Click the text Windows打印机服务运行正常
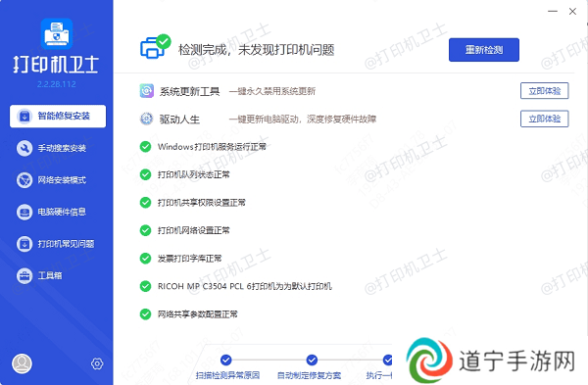 click(212, 147)
